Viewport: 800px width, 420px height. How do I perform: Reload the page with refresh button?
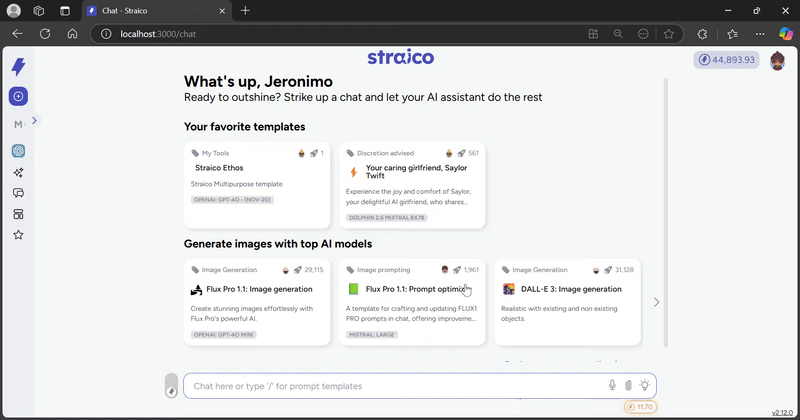(x=45, y=34)
